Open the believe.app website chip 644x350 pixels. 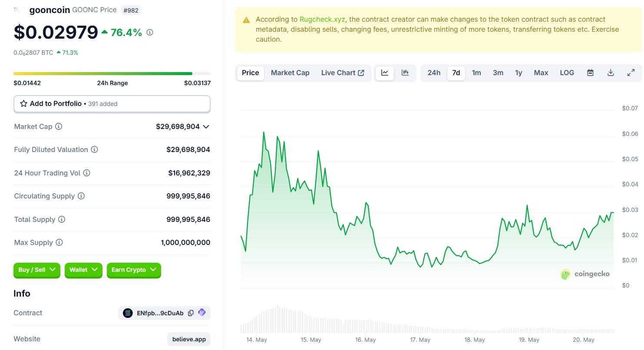pos(188,339)
